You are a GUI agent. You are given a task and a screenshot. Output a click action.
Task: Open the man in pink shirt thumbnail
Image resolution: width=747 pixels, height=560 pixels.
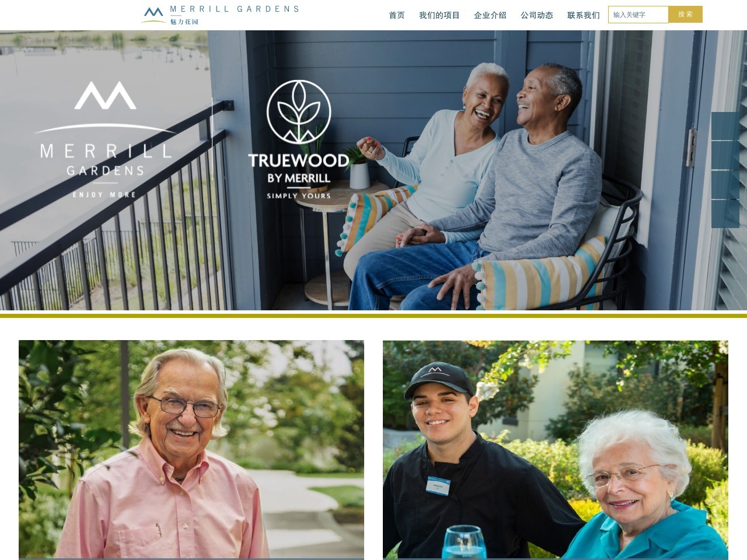[191, 450]
